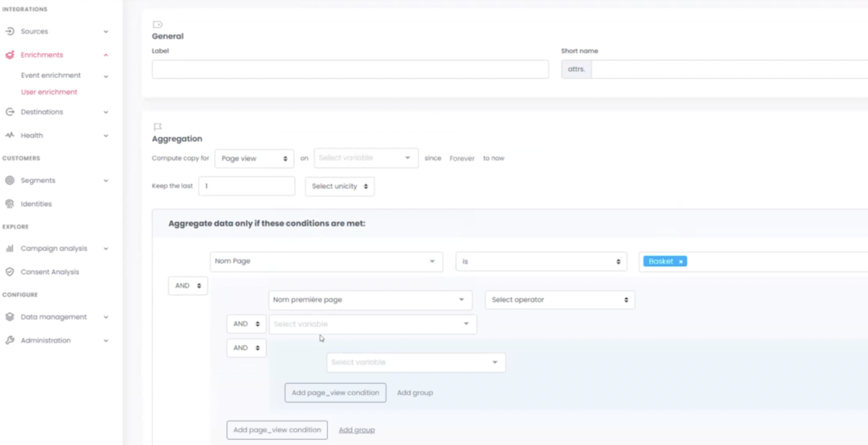Viewport: 868px width, 445px height.
Task: Click the Consent Analysis shield icon
Action: tap(10, 272)
